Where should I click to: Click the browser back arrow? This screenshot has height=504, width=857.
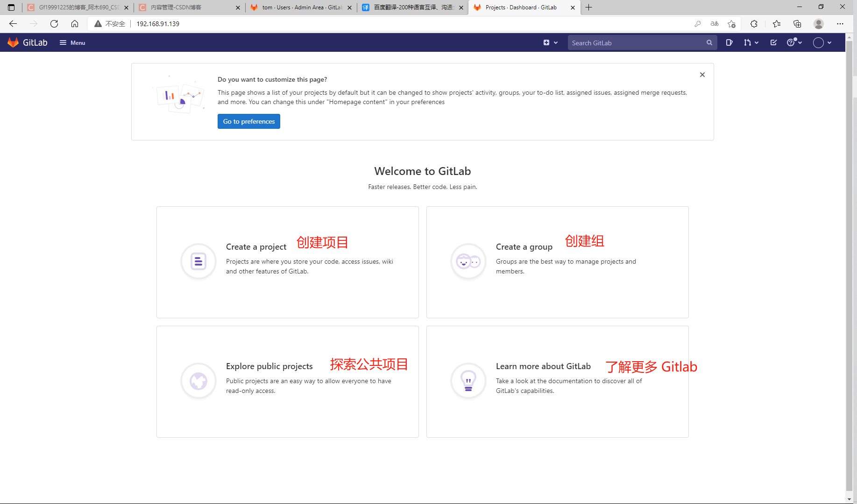click(x=13, y=24)
